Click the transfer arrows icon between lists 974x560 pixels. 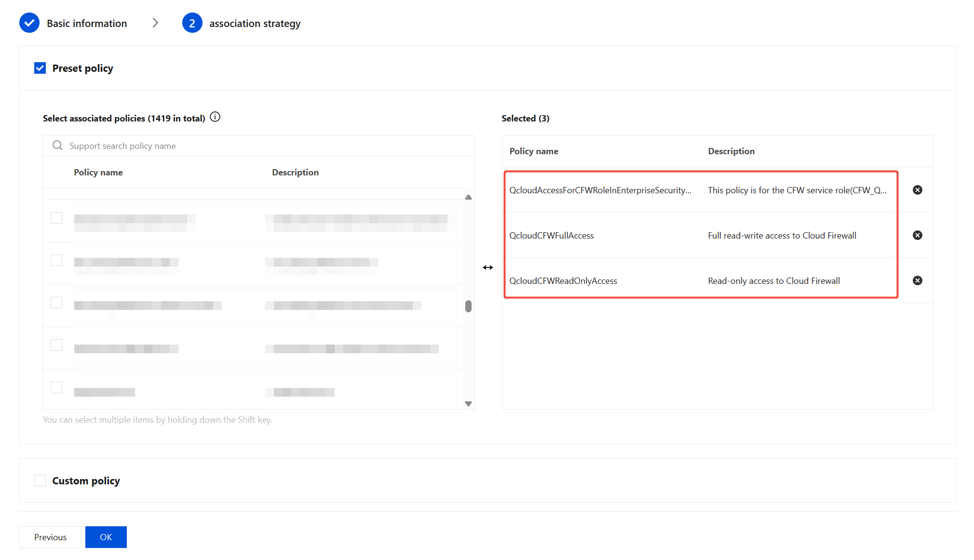coord(488,267)
